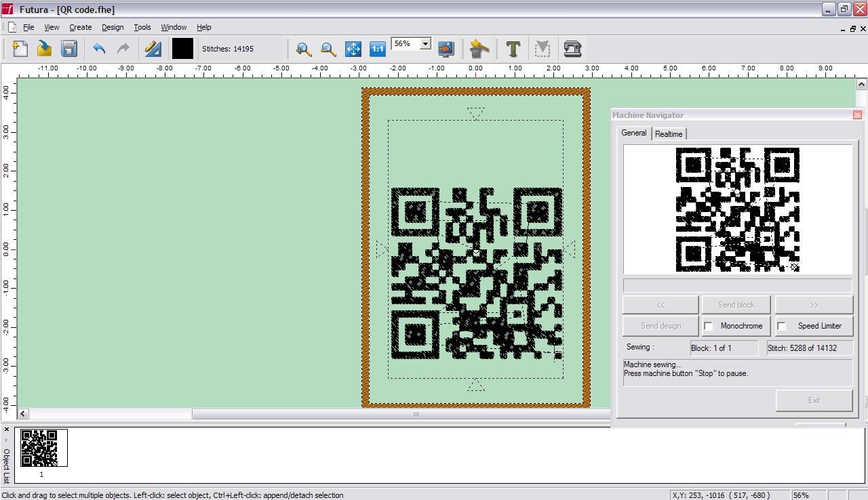Switch to the Realtime tab
This screenshot has height=500, width=868.
pos(669,133)
